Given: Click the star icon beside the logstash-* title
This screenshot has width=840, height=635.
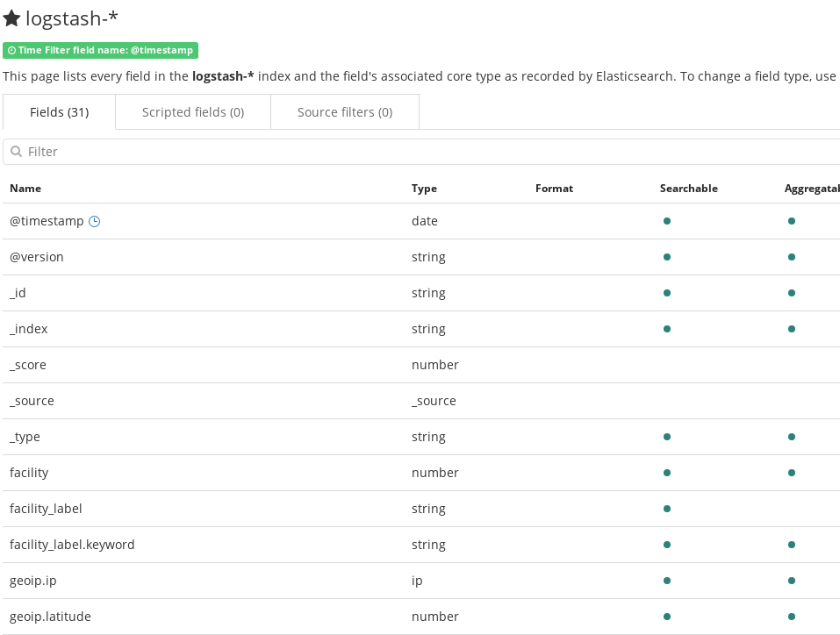Looking at the screenshot, I should pos(11,18).
